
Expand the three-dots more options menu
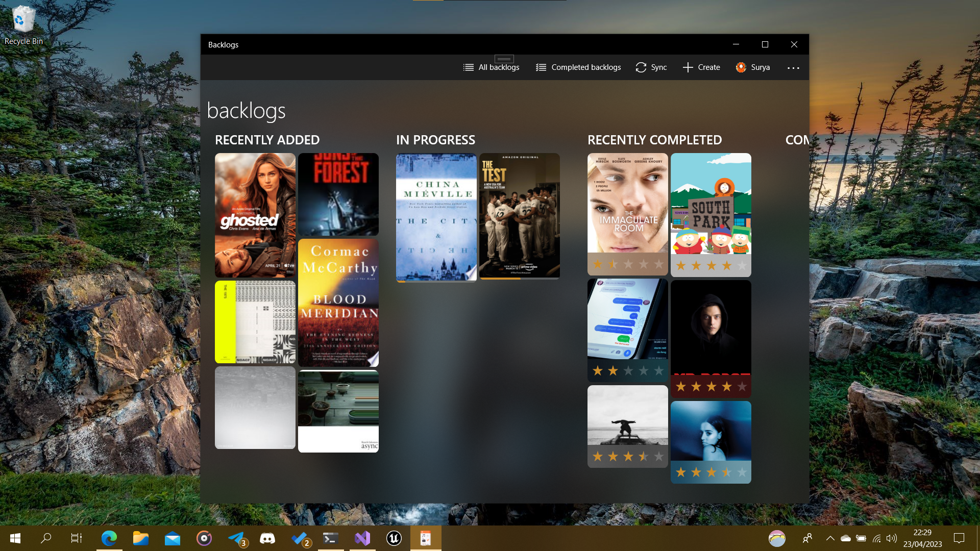coord(793,67)
